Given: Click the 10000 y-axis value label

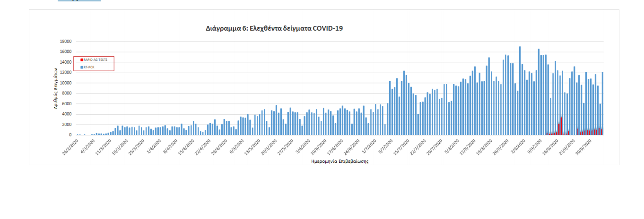Looking at the screenshot, I should point(65,83).
